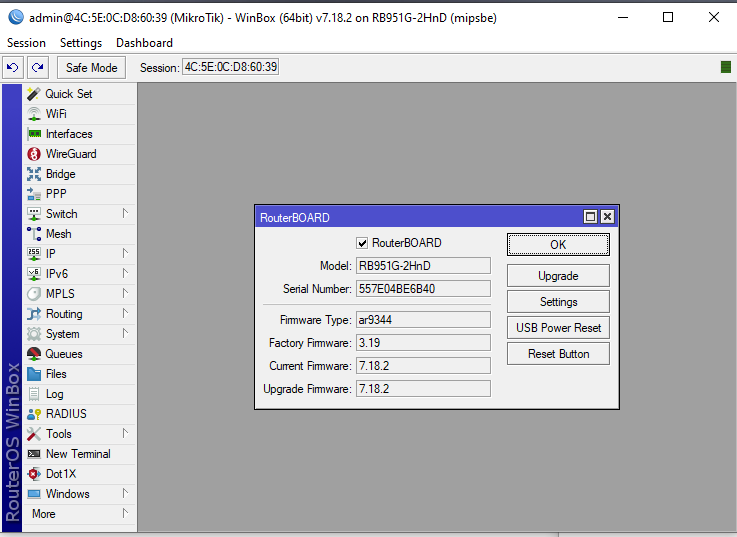Click USB Power Reset button
737x537 pixels.
(x=558, y=328)
